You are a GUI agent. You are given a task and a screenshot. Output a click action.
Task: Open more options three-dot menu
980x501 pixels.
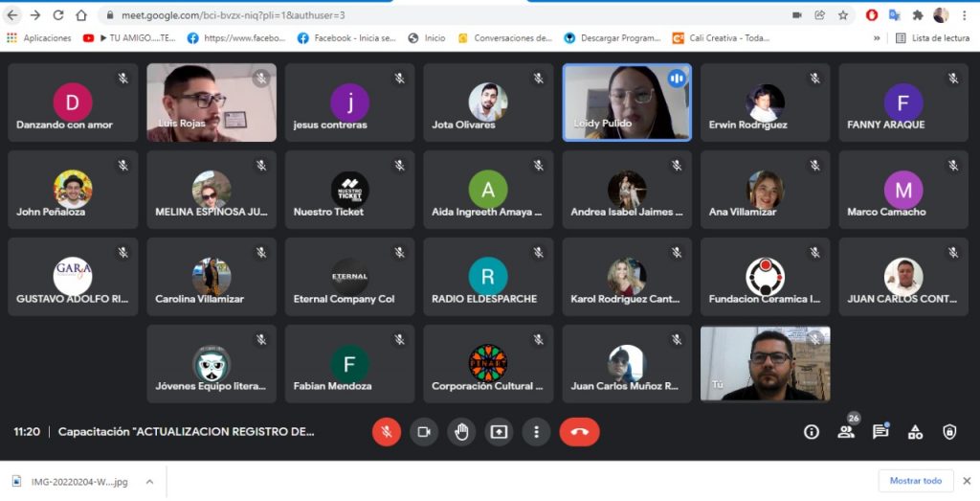click(x=537, y=432)
